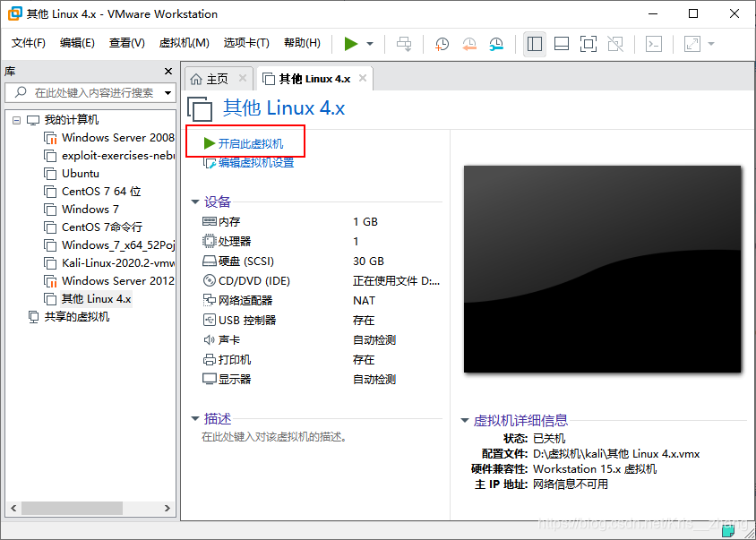Screen dimensions: 756x540
Task: Toggle the library sidebar view icon
Action: point(534,44)
